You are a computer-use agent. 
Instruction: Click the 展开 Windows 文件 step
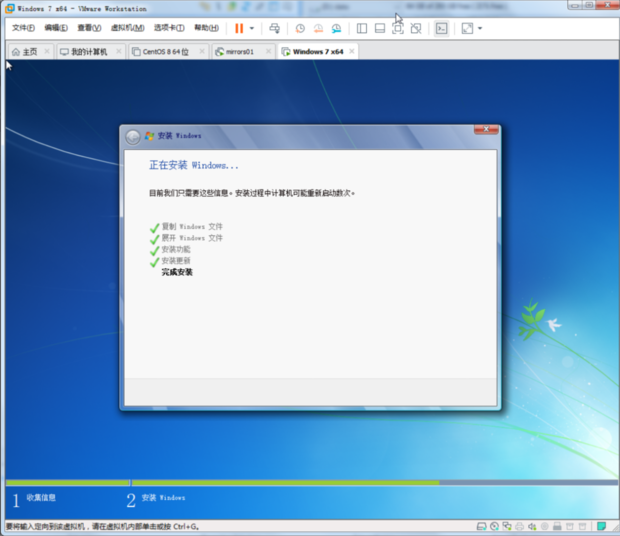pos(192,238)
